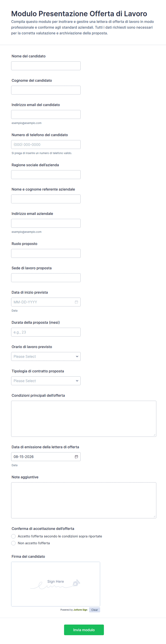Screen dimensions: 166x644
Task: Select Non accetto l'offerta radio option
Action: 14,543
